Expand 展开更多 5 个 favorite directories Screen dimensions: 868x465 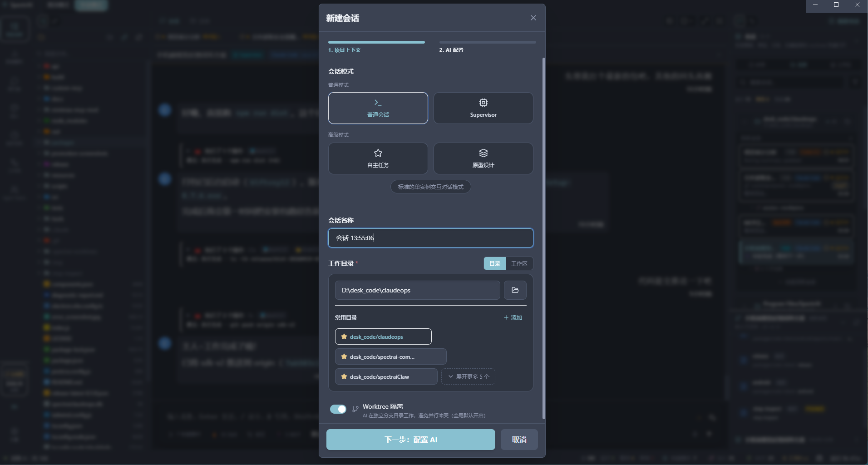pos(468,376)
